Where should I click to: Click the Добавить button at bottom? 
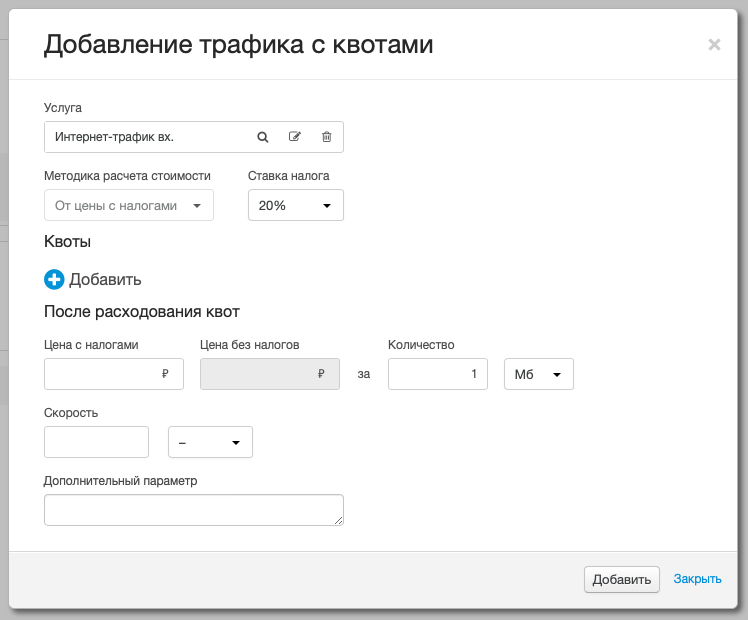click(622, 579)
